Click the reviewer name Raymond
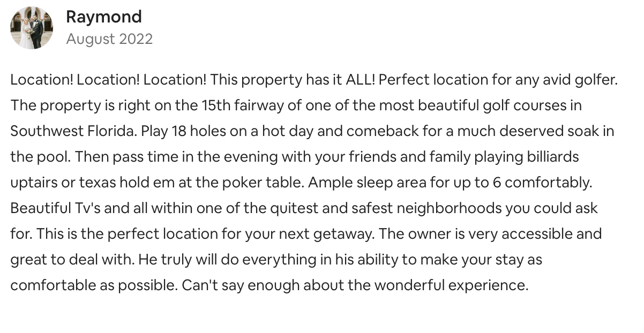This screenshot has width=644, height=333. coord(103,17)
